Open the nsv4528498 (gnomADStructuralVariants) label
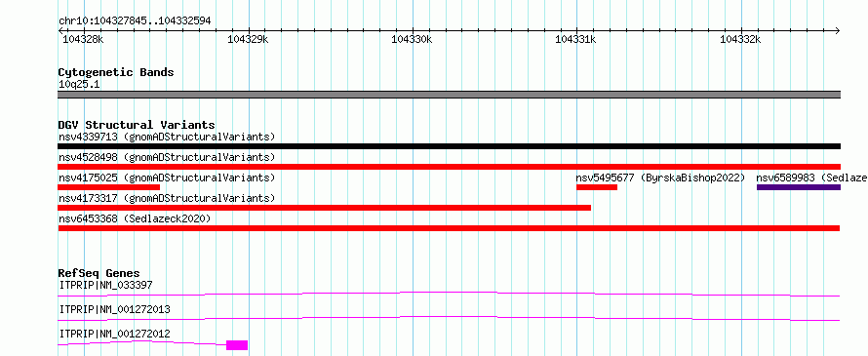 point(167,157)
